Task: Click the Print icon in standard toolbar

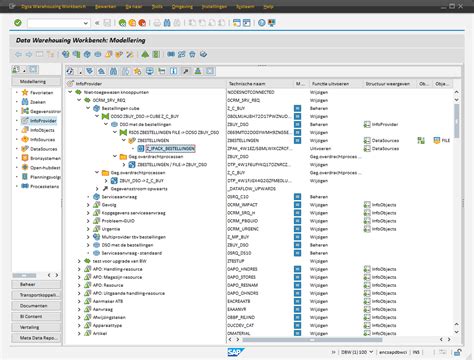Action: click(157, 23)
